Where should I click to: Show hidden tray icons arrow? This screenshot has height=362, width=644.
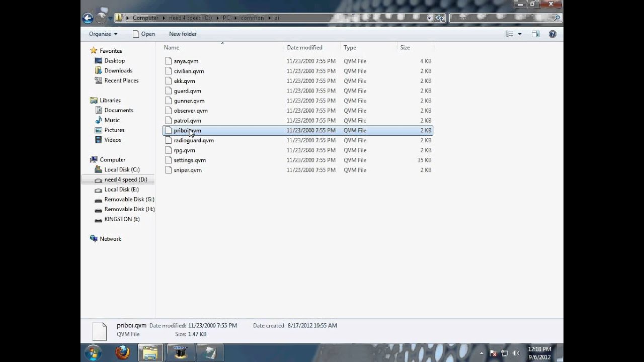click(x=481, y=353)
